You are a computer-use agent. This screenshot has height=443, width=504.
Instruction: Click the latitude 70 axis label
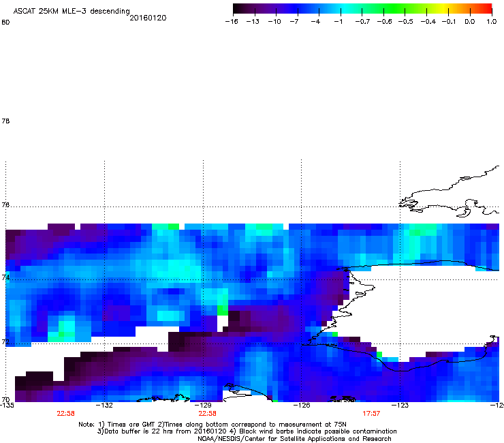pos(5,400)
